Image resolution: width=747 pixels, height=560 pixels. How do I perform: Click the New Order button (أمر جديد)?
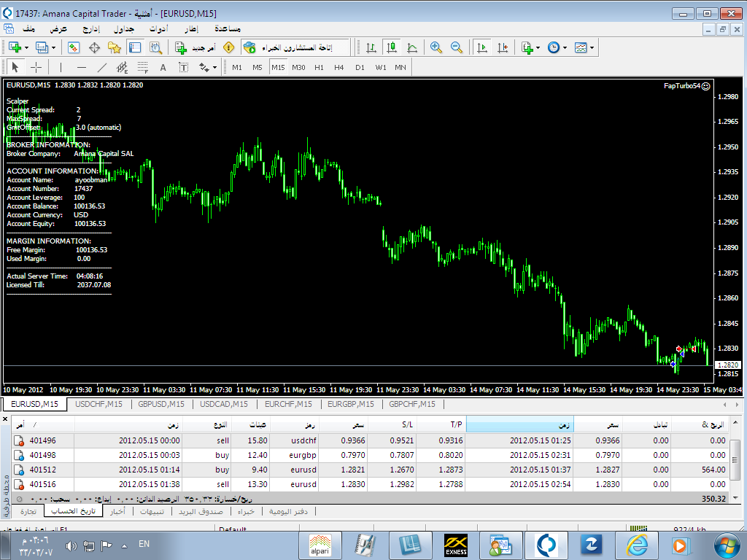pos(196,47)
